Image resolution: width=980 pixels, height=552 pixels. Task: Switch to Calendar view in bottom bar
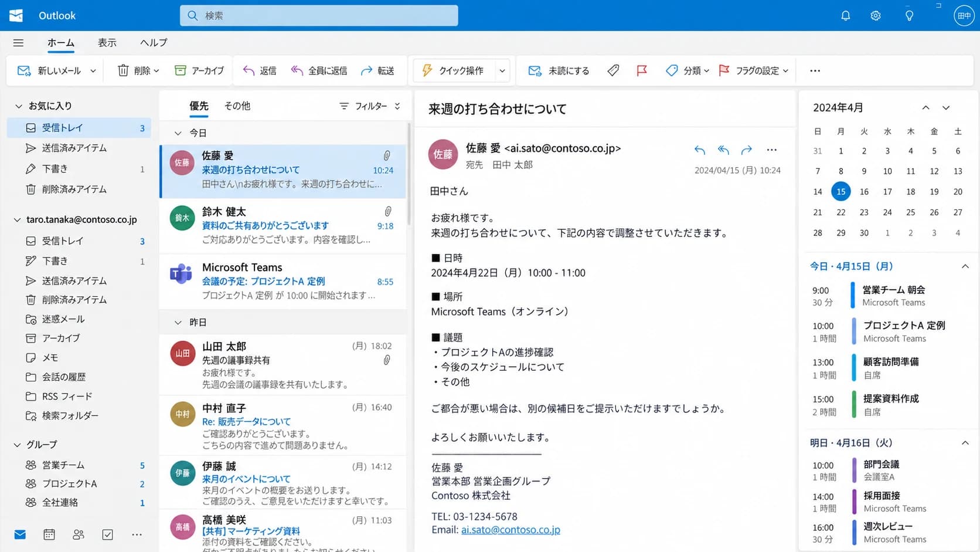[49, 534]
